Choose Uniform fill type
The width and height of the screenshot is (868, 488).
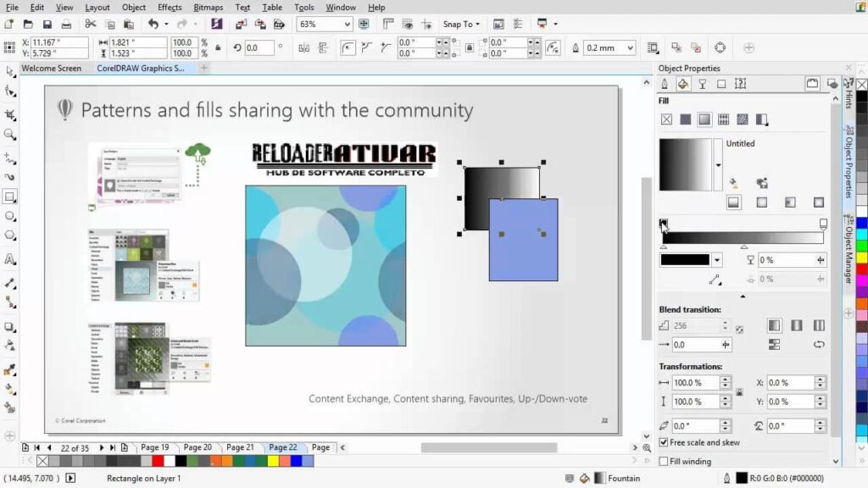(685, 119)
